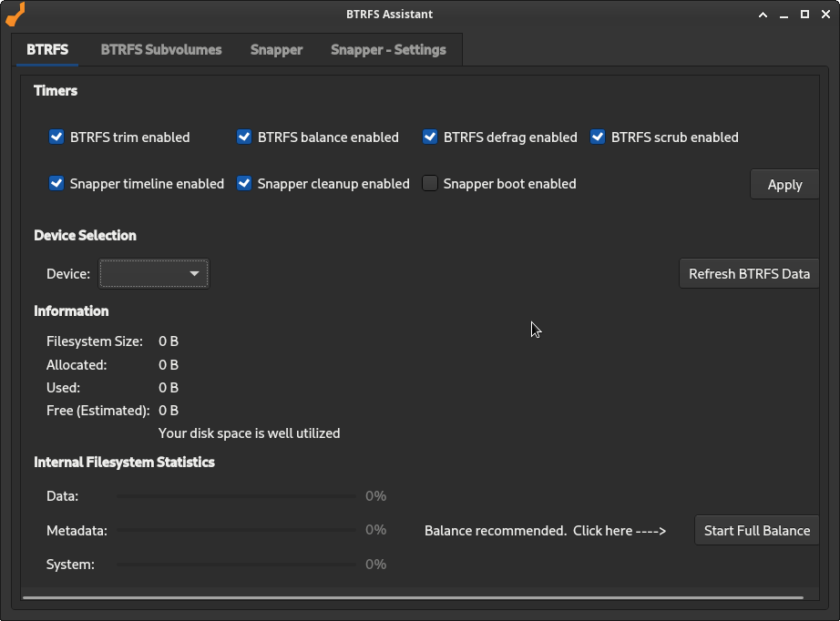840x621 pixels.
Task: Click the Internal Filesystem Statistics heading
Action: [124, 462]
